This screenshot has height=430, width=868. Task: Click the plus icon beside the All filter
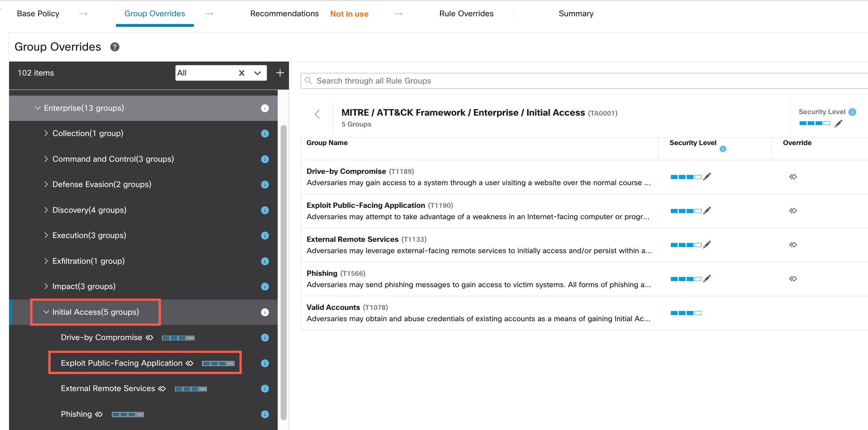[x=280, y=73]
